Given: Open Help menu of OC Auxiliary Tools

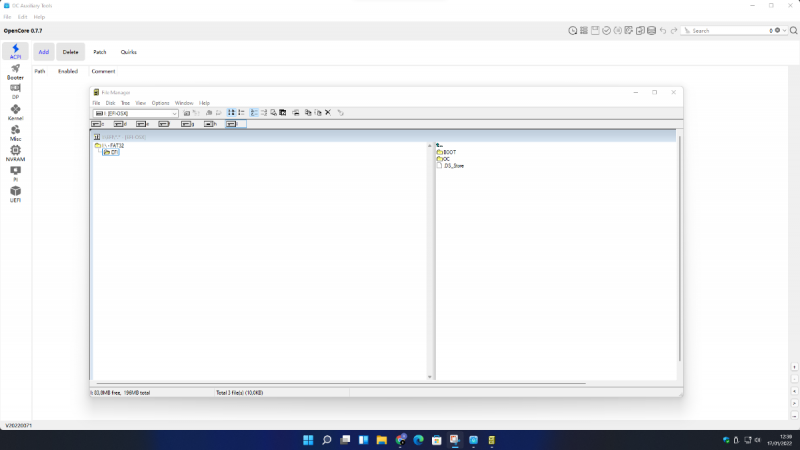Looking at the screenshot, I should point(39,17).
